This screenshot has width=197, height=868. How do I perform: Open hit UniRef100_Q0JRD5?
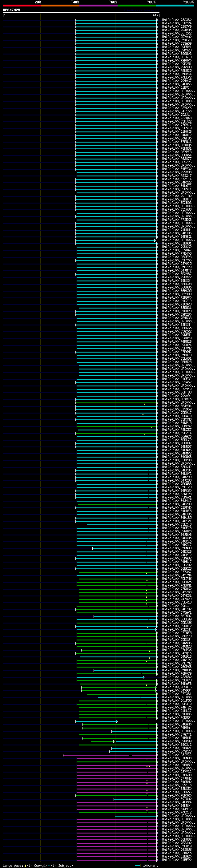pyautogui.click(x=176, y=30)
